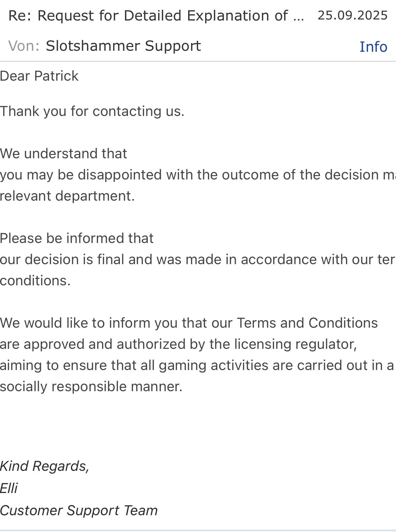Click the line starting aiming to ensure
396x532 pixels.
[196, 365]
